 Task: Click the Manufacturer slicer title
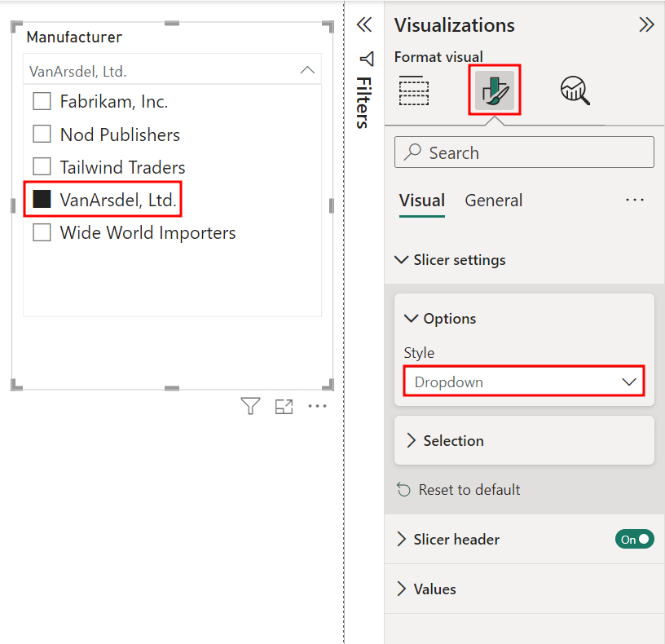(74, 37)
